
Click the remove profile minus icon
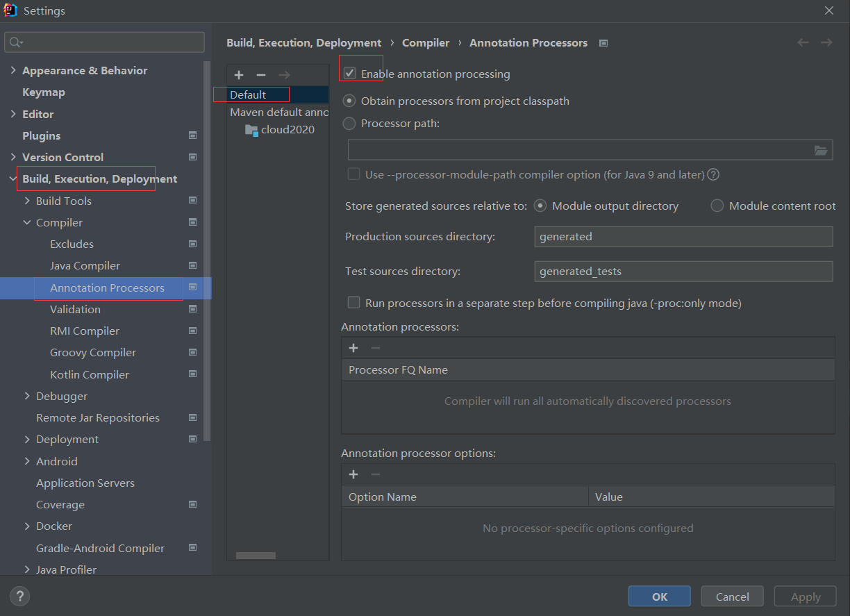(261, 75)
